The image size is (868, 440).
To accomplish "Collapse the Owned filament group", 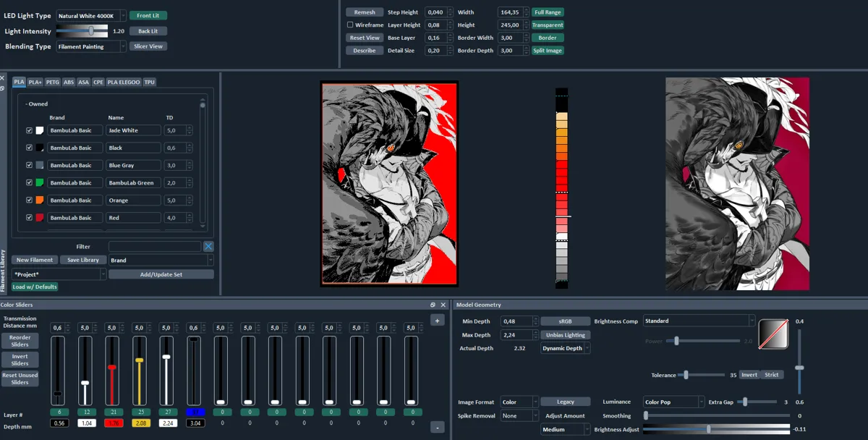I will click(36, 104).
